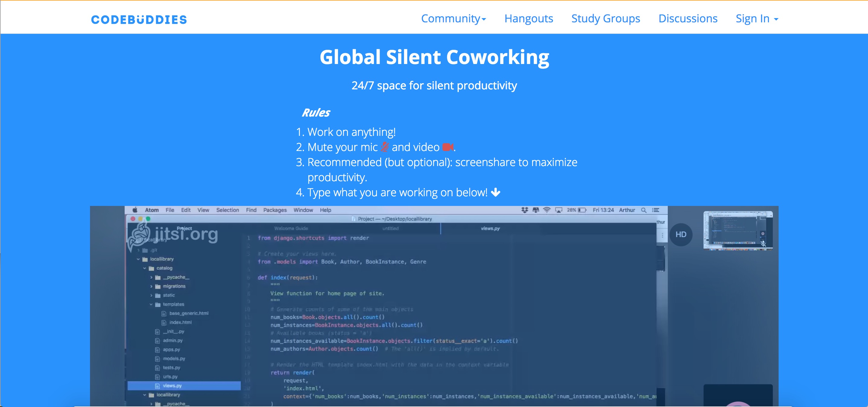Click the HD video quality badge
Image resolution: width=868 pixels, height=407 pixels.
click(x=681, y=235)
